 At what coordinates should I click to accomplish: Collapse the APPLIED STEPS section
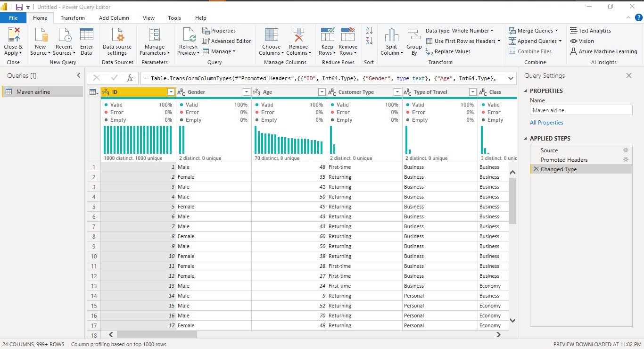526,138
